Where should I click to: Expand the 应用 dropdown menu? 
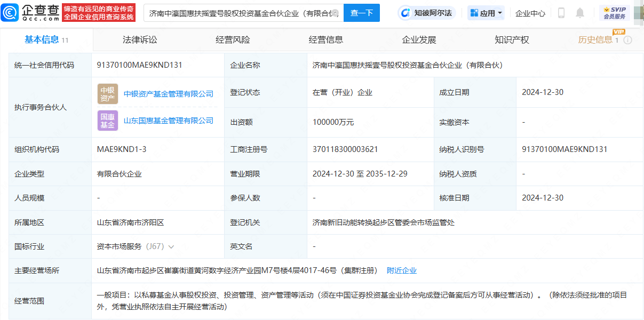pos(486,13)
